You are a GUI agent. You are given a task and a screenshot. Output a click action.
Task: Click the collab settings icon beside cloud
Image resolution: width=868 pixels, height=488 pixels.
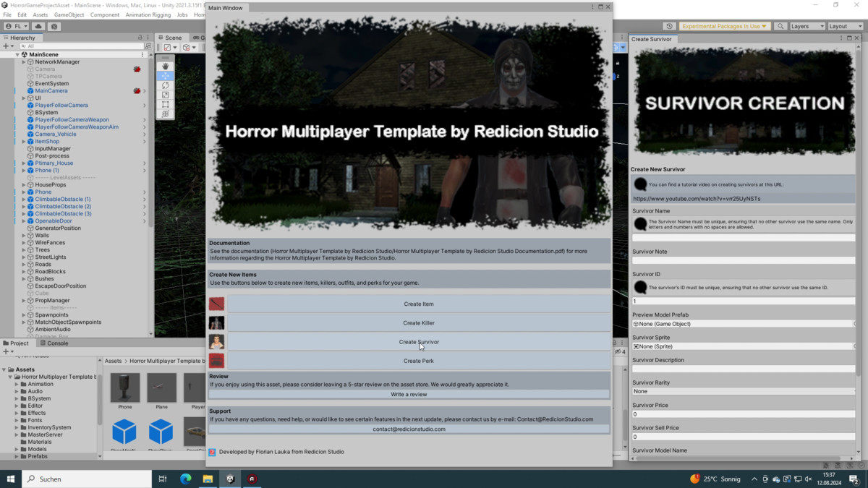54,27
